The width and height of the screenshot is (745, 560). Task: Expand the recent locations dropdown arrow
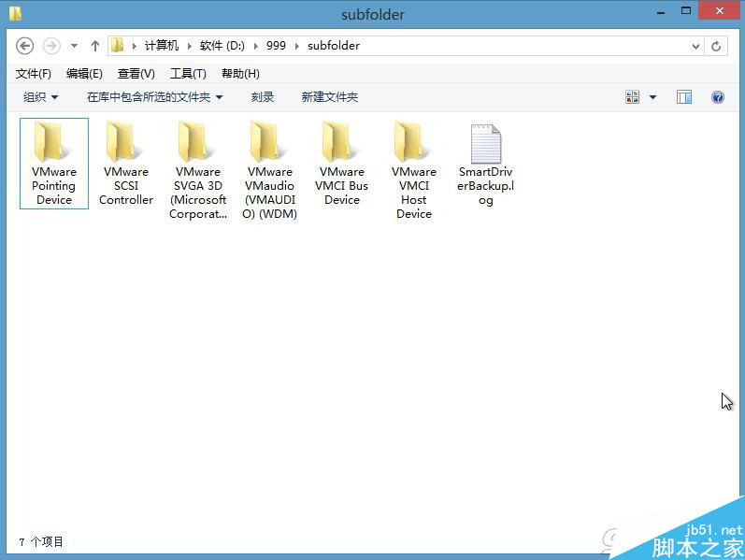coord(75,46)
